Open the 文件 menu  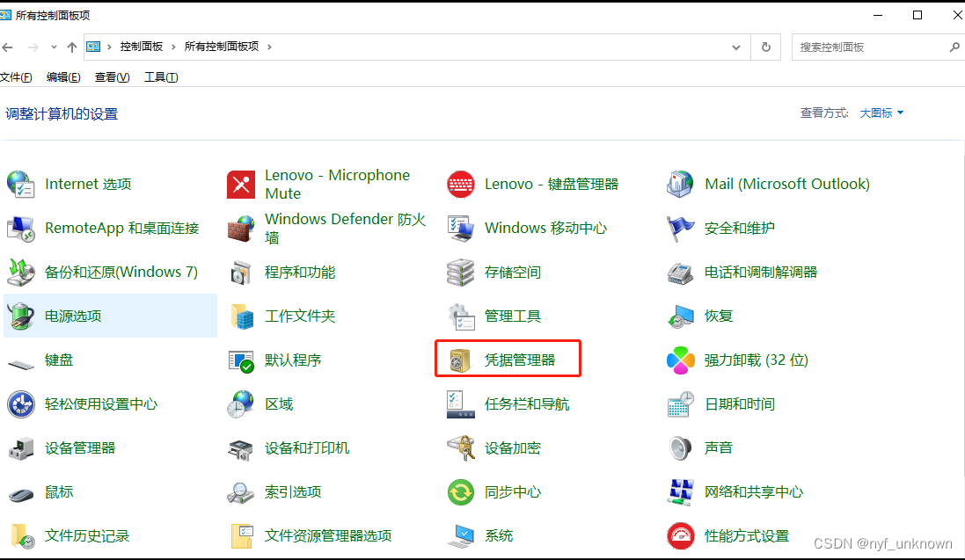(15, 76)
